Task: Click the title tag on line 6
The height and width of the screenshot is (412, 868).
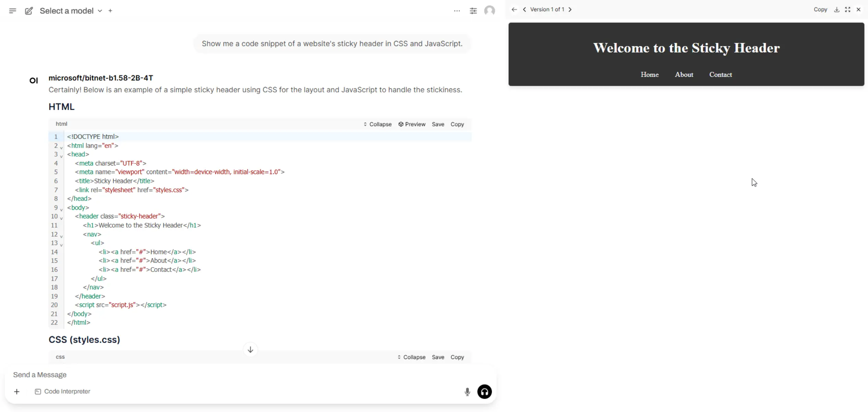Action: (115, 181)
